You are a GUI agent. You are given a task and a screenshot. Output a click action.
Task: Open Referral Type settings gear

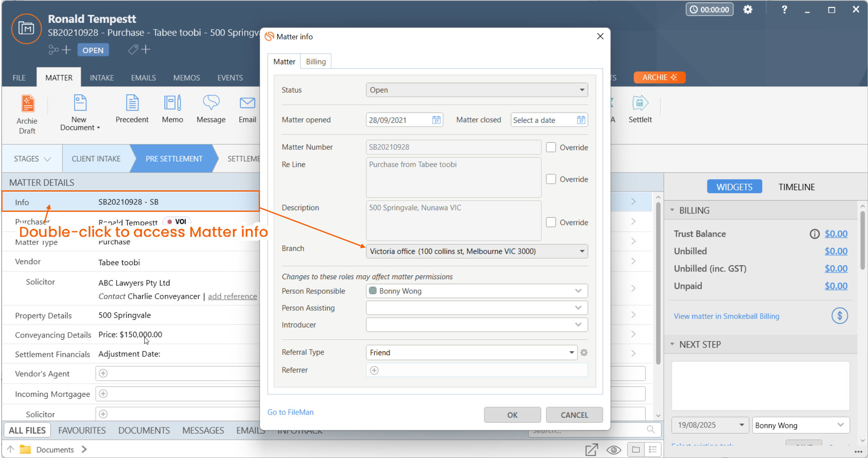[x=584, y=352]
